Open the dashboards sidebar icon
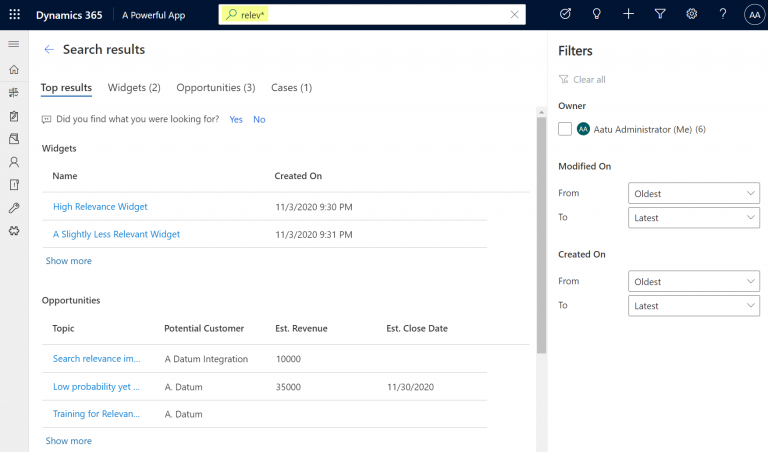Image resolution: width=768 pixels, height=452 pixels. pyautogui.click(x=14, y=93)
